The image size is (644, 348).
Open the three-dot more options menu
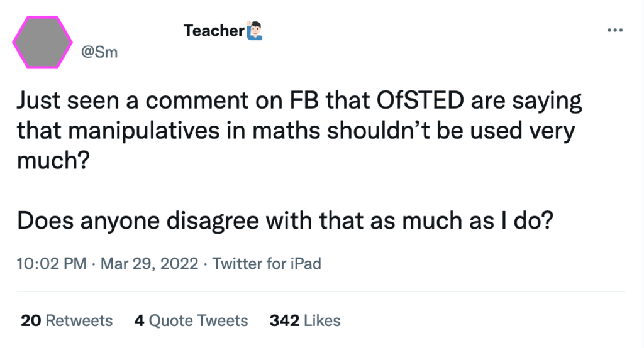click(615, 30)
